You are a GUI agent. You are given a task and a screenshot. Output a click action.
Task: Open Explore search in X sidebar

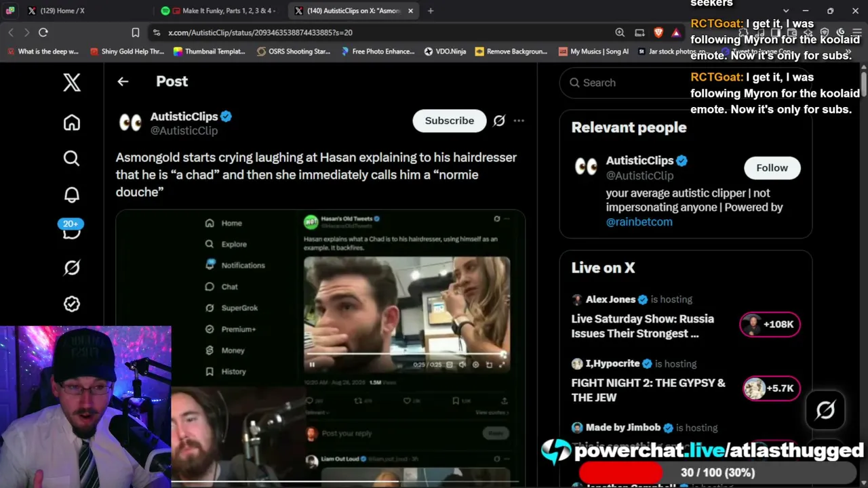click(71, 159)
